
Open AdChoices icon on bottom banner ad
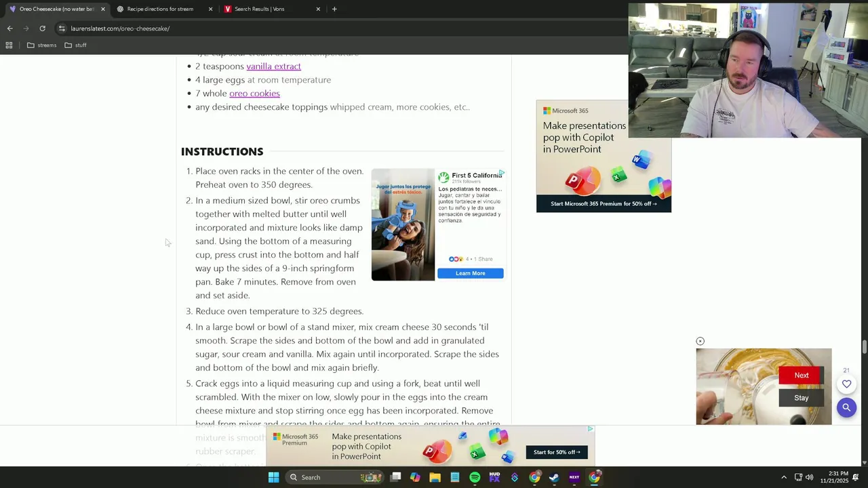point(590,429)
